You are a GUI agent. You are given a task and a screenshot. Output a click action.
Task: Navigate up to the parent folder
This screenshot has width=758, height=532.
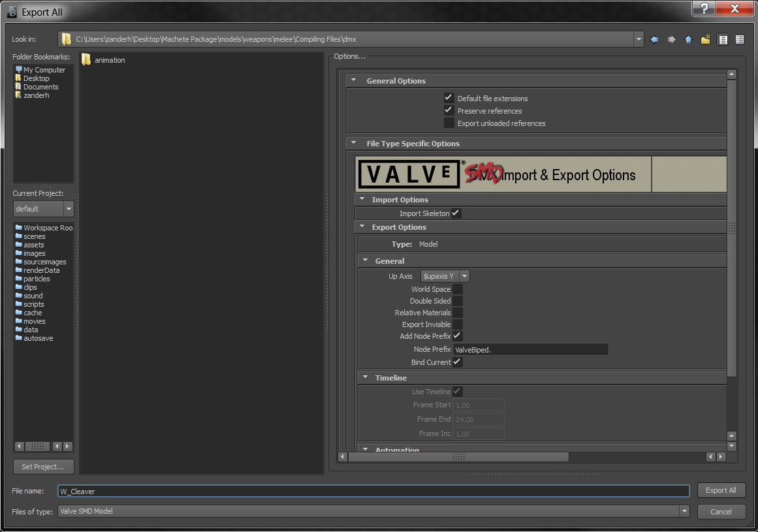688,40
